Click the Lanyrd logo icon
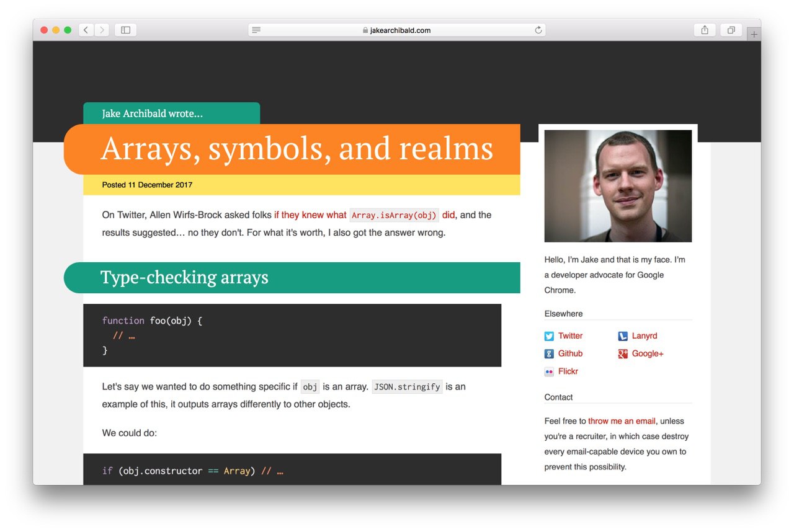Screen dimensions: 794x532 (623, 336)
